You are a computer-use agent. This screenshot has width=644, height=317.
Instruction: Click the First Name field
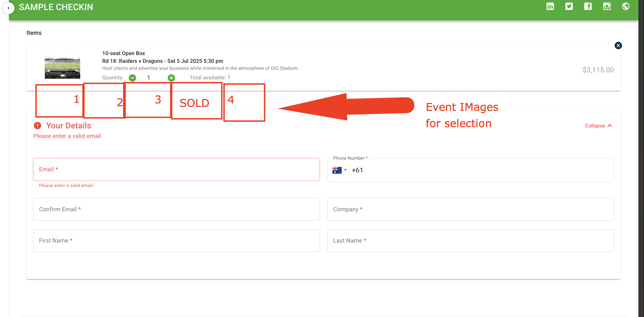pos(176,240)
